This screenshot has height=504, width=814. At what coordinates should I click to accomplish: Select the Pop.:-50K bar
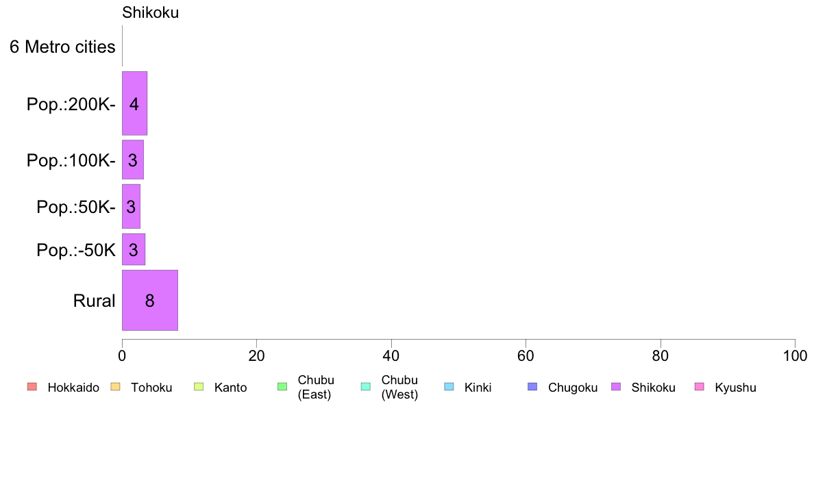point(134,249)
